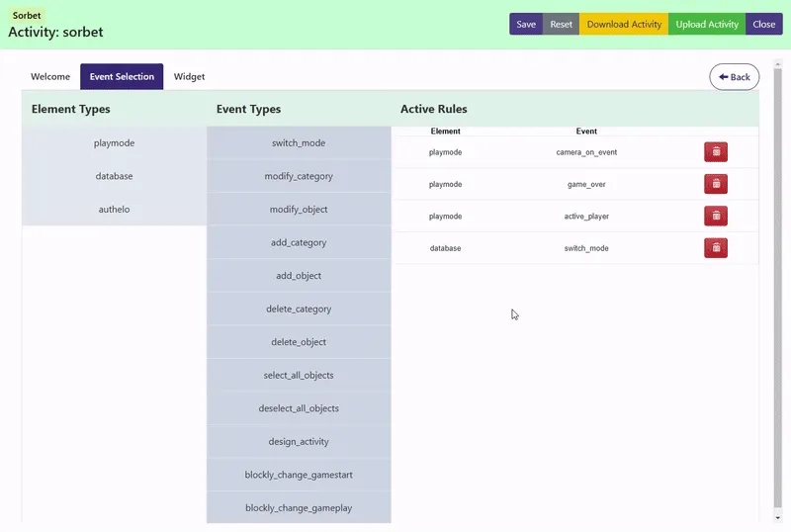This screenshot has height=532, width=791.
Task: Save the sorbet activity
Action: pyautogui.click(x=526, y=25)
